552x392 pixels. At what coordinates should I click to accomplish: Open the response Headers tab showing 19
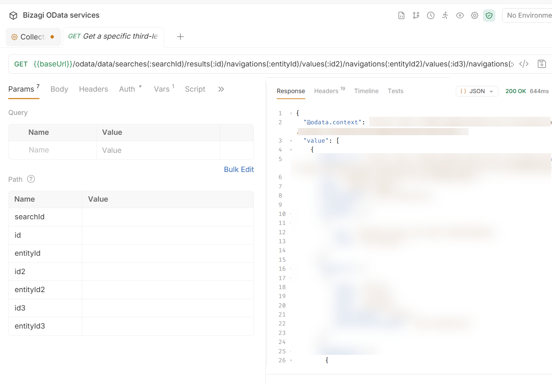coord(330,91)
